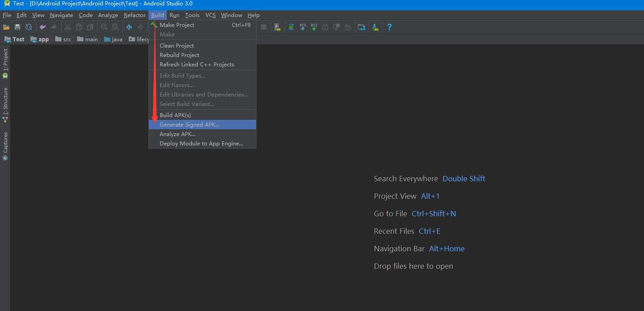Click the main breadcrumb folder
Screen dimensions: 644x311
tap(87, 39)
